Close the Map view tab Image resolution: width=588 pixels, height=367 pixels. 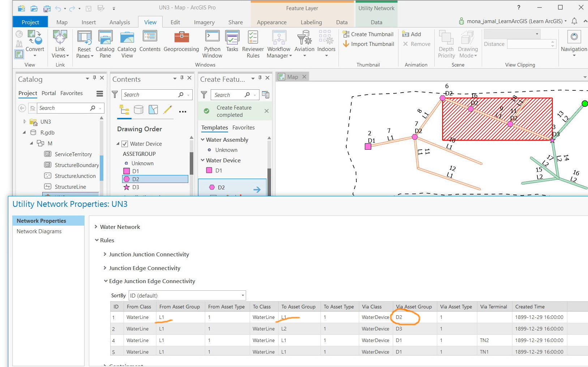click(x=304, y=77)
